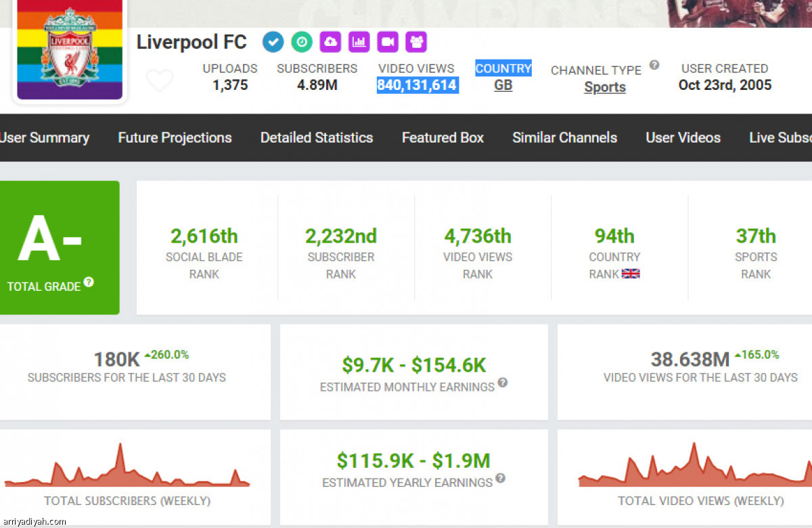Image resolution: width=812 pixels, height=528 pixels.
Task: Click the purple bar chart badge
Action: click(359, 42)
